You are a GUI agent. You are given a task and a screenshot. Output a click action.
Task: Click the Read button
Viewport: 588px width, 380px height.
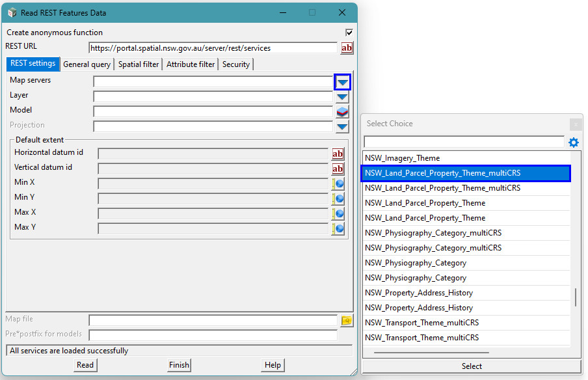(x=85, y=365)
